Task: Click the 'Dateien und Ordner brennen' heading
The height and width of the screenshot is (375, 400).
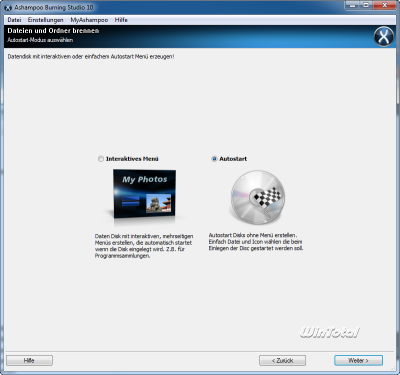Action: [x=53, y=31]
